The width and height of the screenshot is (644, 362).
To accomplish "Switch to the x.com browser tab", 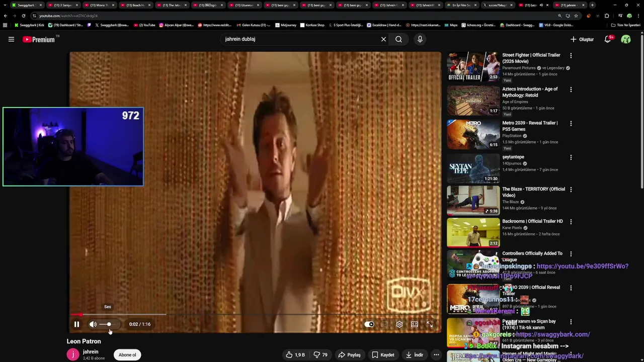I will [x=497, y=5].
